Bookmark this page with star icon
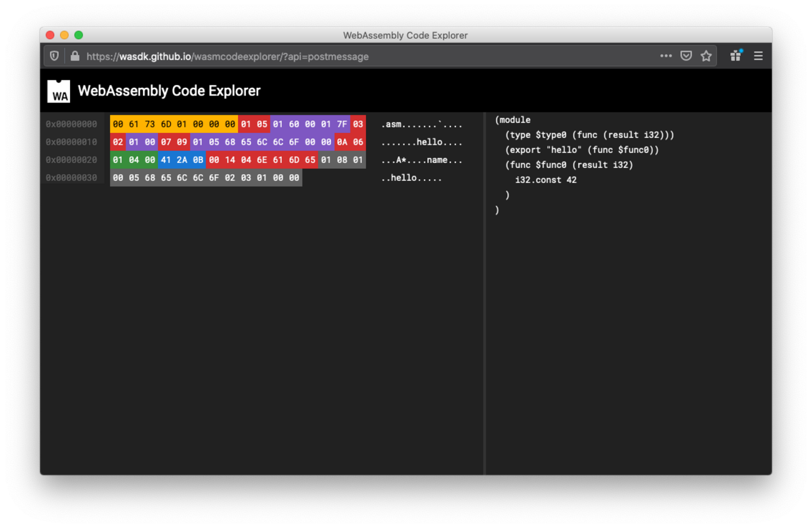The height and width of the screenshot is (528, 812). tap(706, 56)
